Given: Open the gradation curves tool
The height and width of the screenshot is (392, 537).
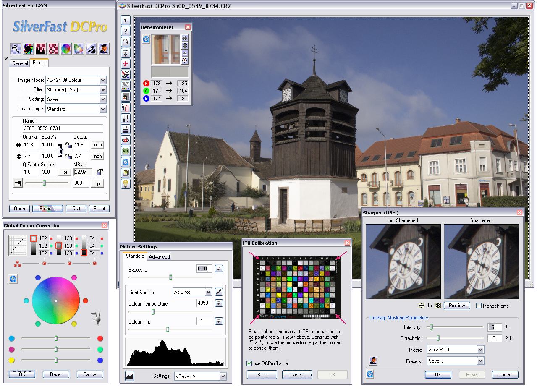Looking at the screenshot, I should 53,49.
